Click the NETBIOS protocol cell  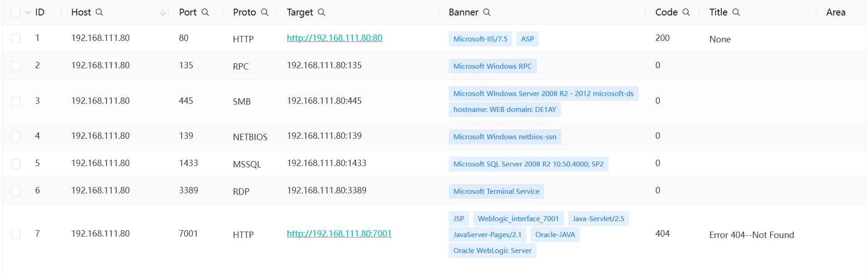[x=250, y=137]
